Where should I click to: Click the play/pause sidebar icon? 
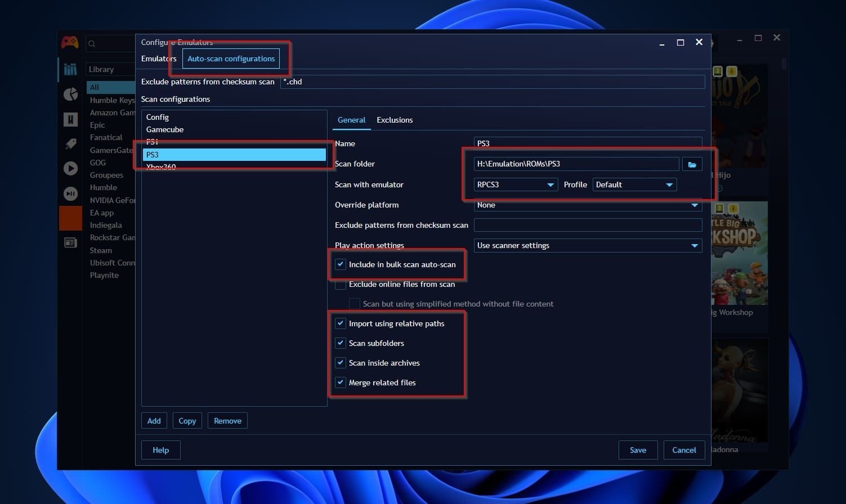70,193
